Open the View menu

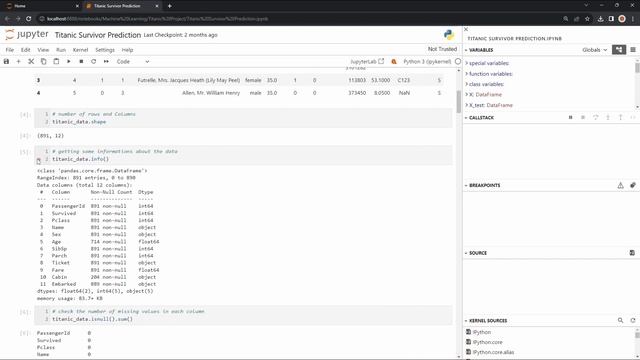tap(43, 50)
